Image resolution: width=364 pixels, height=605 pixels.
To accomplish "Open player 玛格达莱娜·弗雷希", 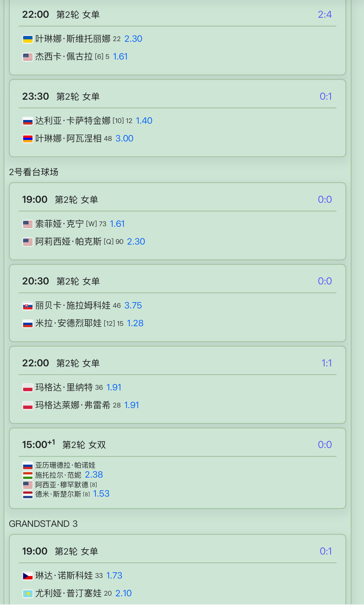I will tap(73, 405).
